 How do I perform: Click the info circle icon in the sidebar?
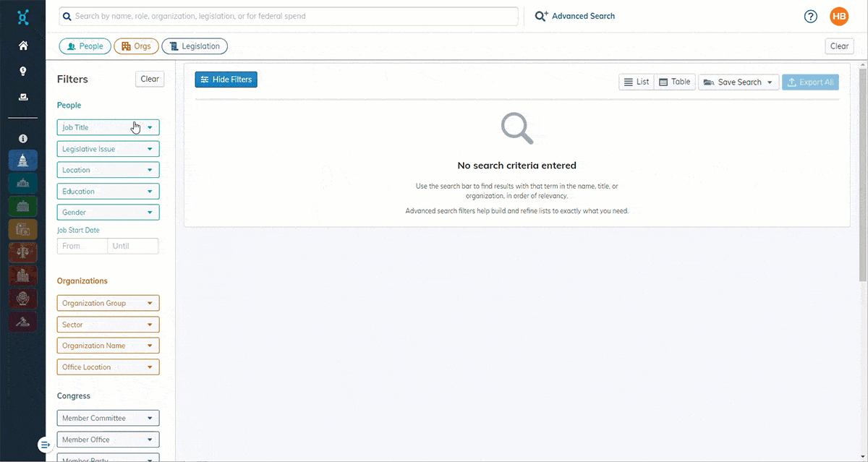click(x=23, y=138)
